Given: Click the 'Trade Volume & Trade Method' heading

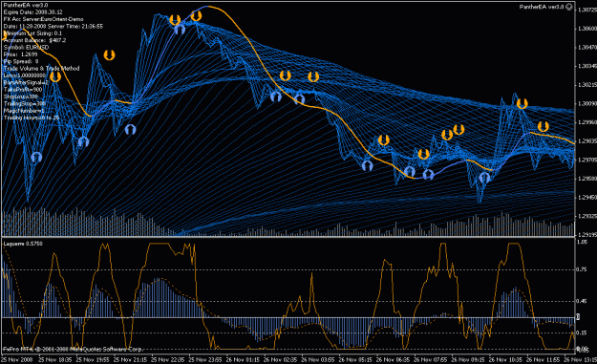Looking at the screenshot, I should [x=41, y=68].
